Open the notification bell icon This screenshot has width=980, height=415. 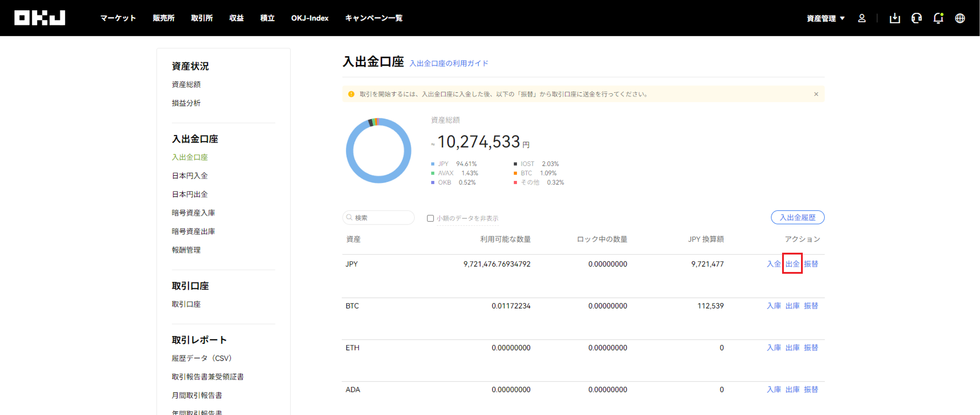click(x=938, y=18)
